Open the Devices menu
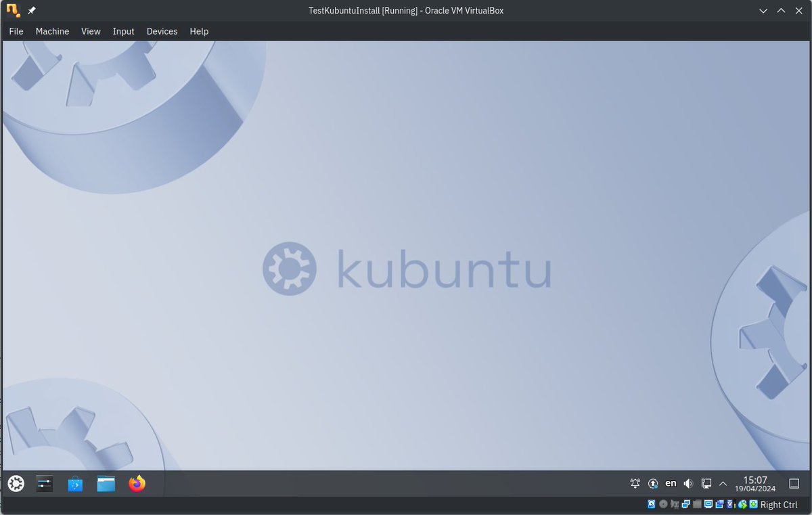Screen dimensions: 812x515 click(162, 31)
